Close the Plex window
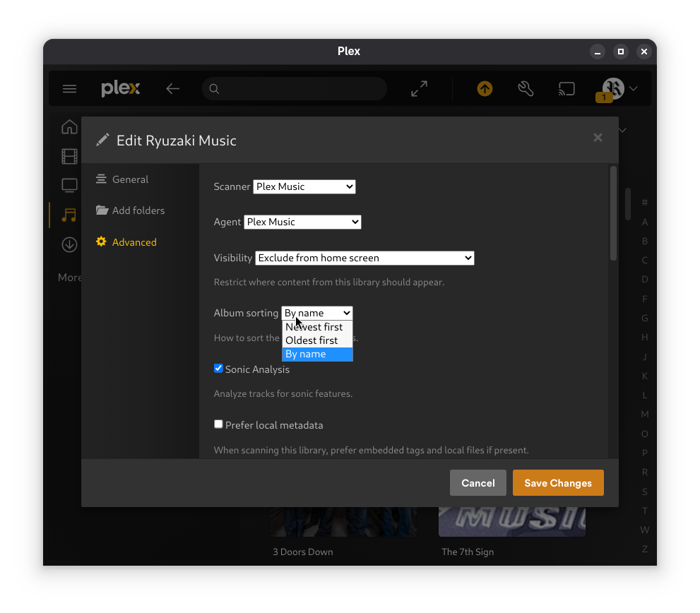 coord(643,52)
